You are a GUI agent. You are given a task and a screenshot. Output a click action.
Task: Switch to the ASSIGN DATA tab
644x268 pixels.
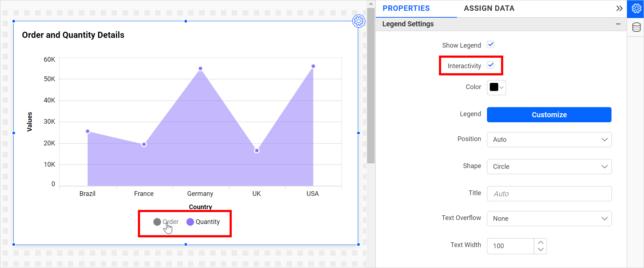pos(489,8)
